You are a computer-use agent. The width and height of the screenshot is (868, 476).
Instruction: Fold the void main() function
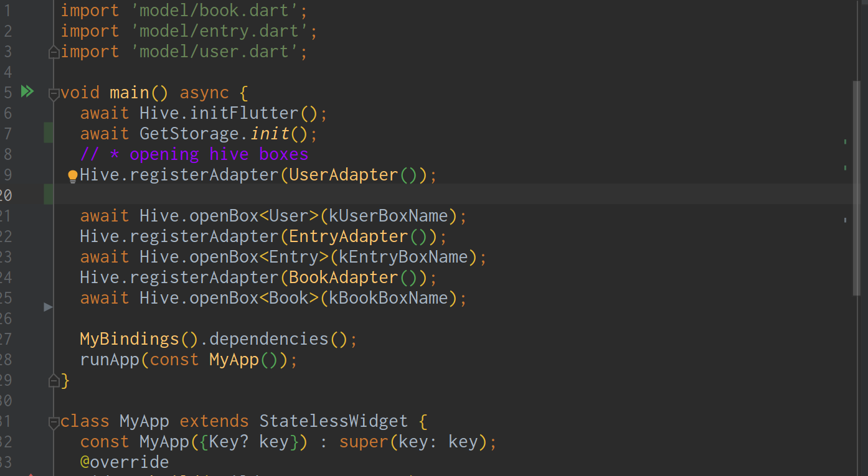(54, 93)
